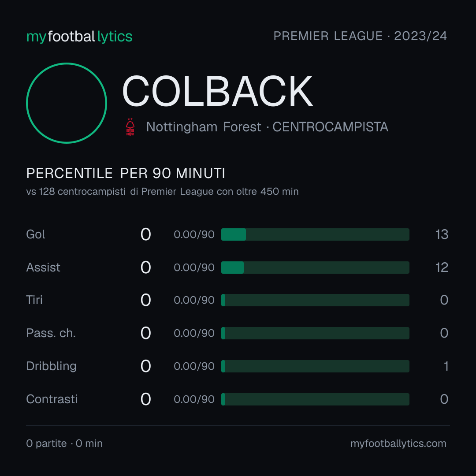
Task: Click the Nottingham Forest club crest icon
Action: 130,127
